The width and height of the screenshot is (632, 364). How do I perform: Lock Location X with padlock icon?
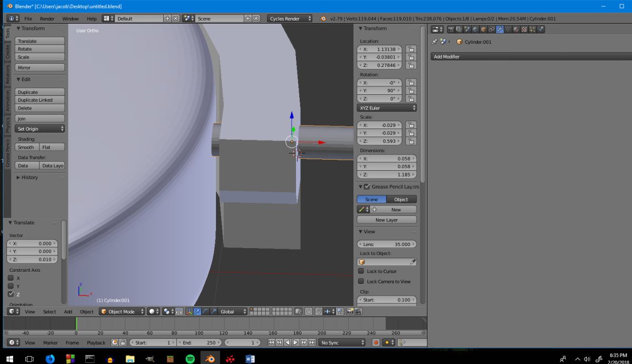click(411, 49)
